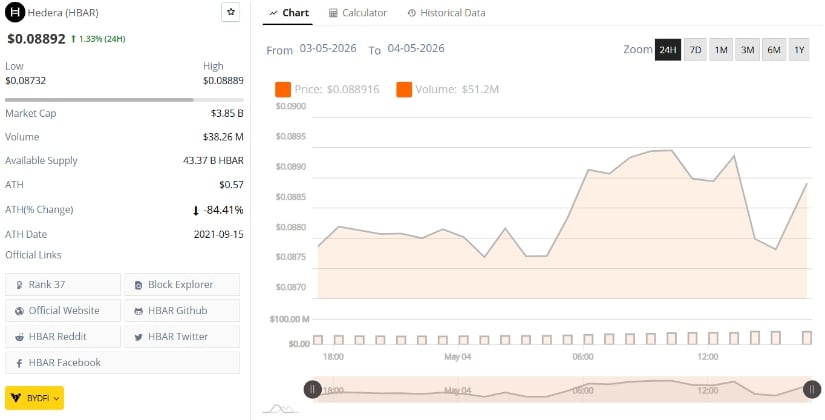Select the 3M zoom range
The width and height of the screenshot is (825, 420).
tap(747, 50)
